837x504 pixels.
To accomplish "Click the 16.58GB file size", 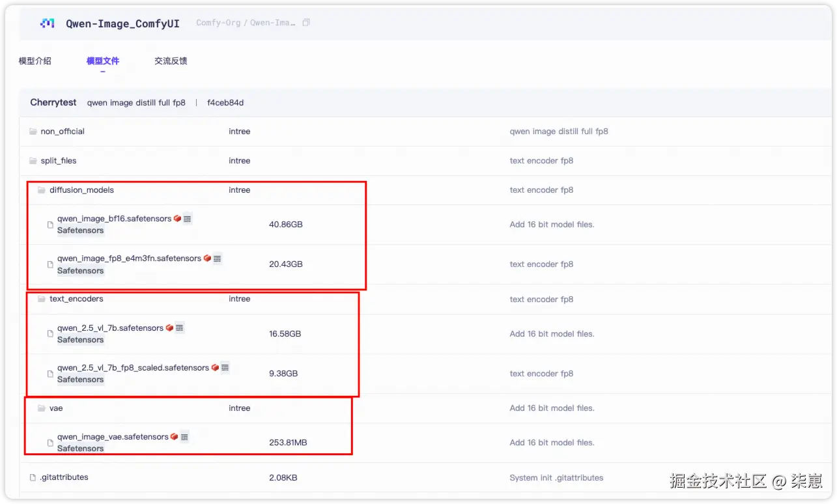I will tap(285, 334).
